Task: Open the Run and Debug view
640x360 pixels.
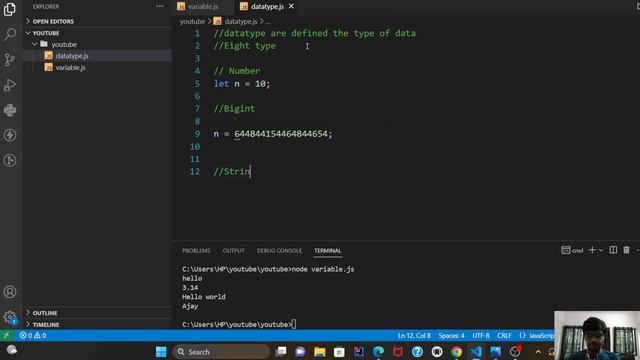Action: [10, 85]
